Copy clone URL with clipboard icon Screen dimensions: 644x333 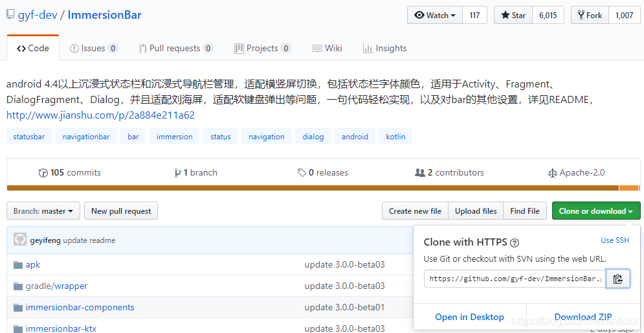click(x=618, y=279)
